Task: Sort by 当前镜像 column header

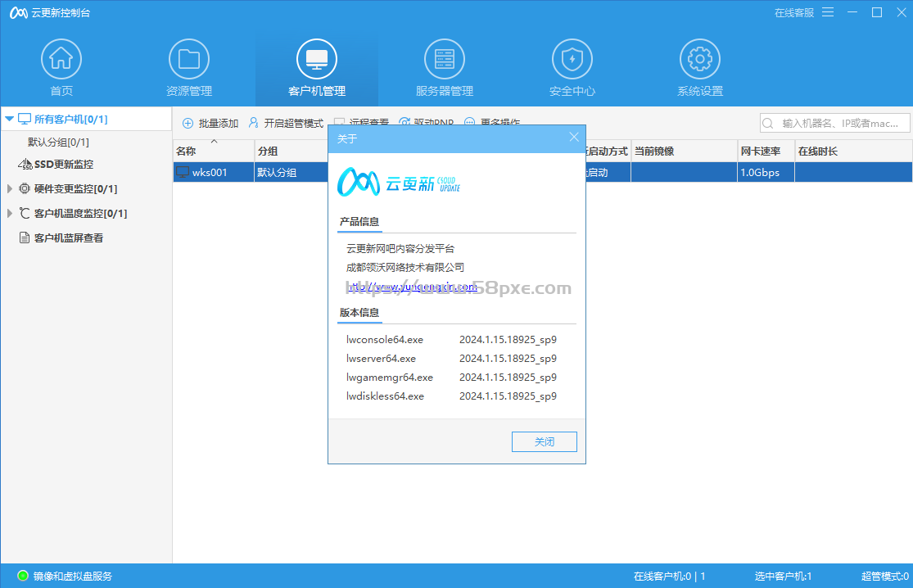Action: [x=684, y=152]
